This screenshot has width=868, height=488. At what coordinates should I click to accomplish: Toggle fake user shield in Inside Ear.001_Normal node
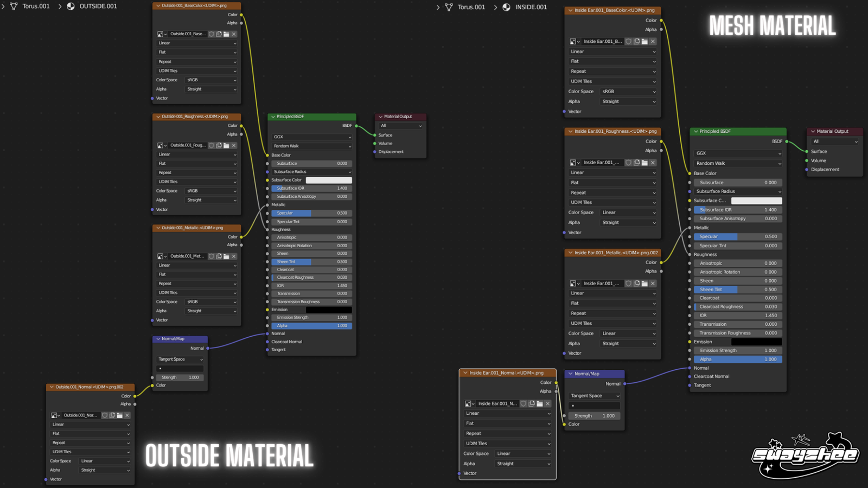[524, 404]
